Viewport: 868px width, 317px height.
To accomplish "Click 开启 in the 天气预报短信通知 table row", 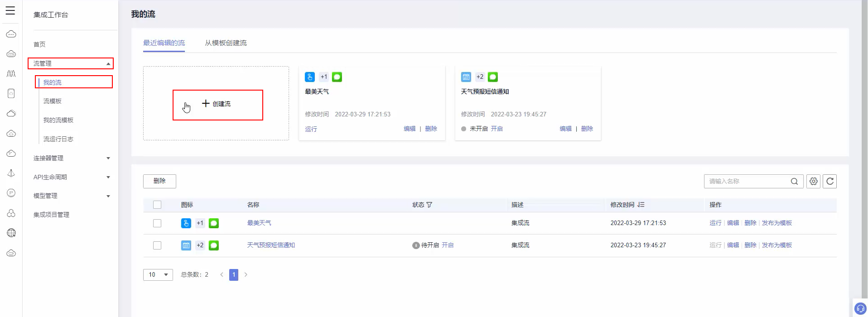I will tap(448, 245).
